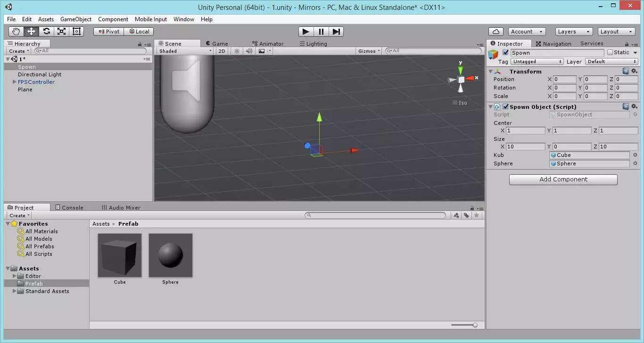
Task: Toggle scene lighting sun icon
Action: [237, 51]
